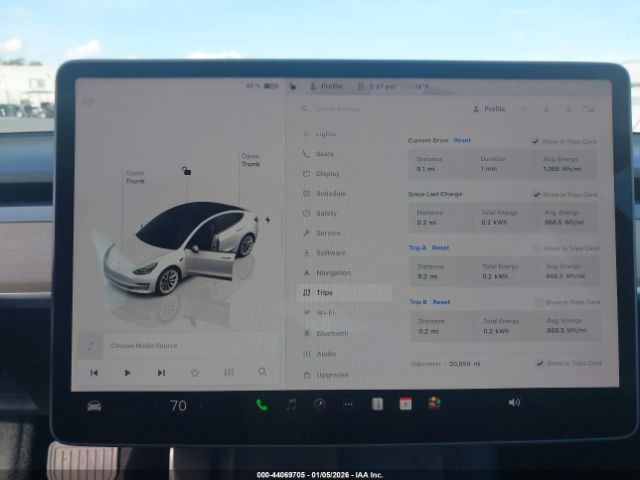
Task: Open the owner's manual book icon
Action: point(377,404)
